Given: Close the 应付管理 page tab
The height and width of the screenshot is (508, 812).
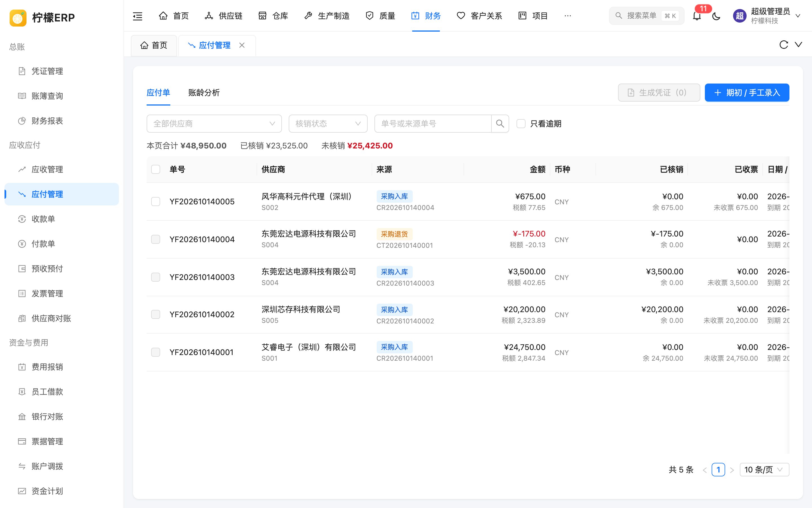Looking at the screenshot, I should point(242,45).
